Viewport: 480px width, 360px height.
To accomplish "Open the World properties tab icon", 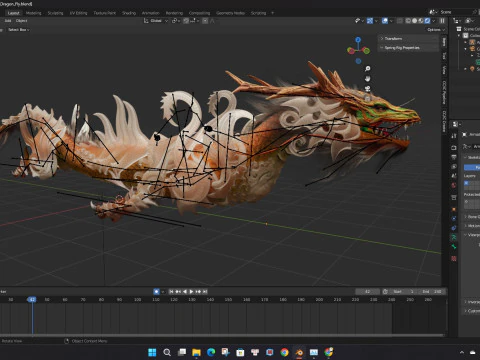I will pos(454,185).
